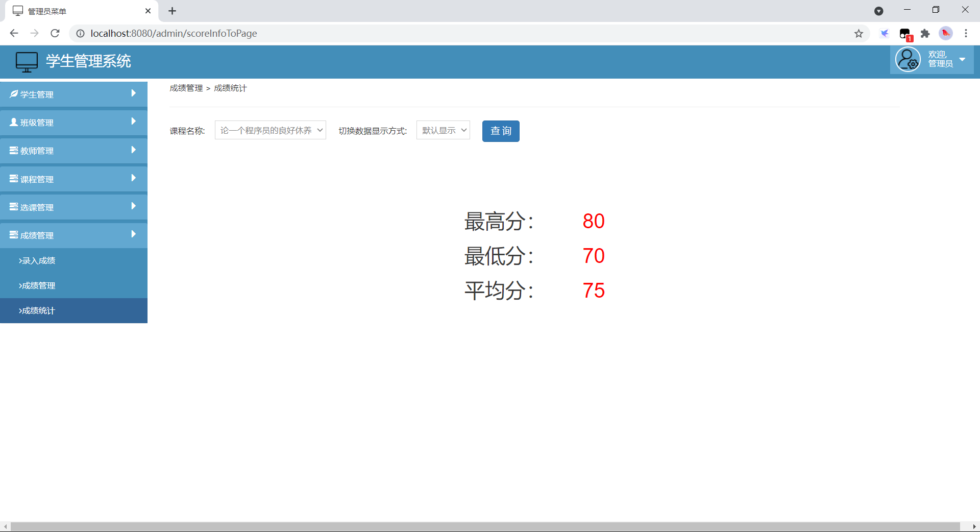
Task: Open the 成绩管理 submenu entry
Action: click(37, 285)
